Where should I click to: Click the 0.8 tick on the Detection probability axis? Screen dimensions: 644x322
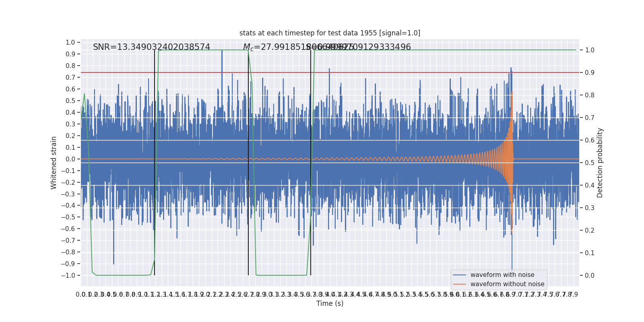pyautogui.click(x=590, y=95)
